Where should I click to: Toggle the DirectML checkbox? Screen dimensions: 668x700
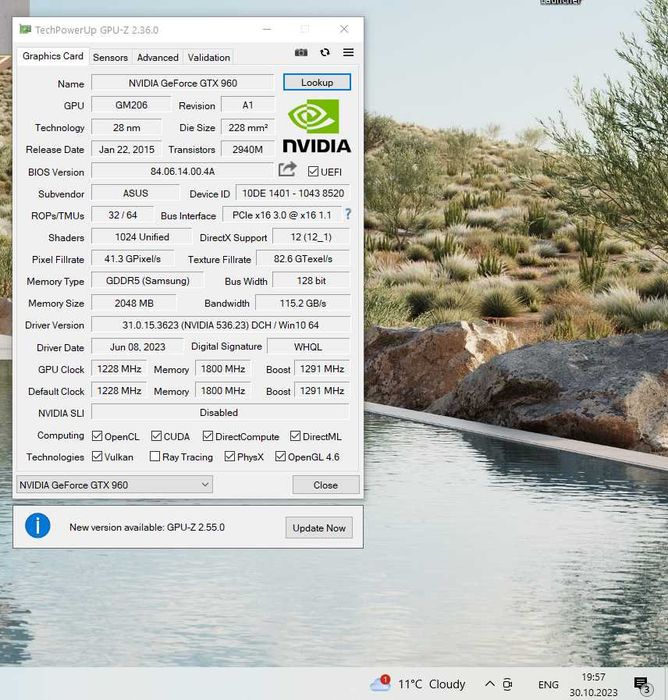click(x=295, y=436)
